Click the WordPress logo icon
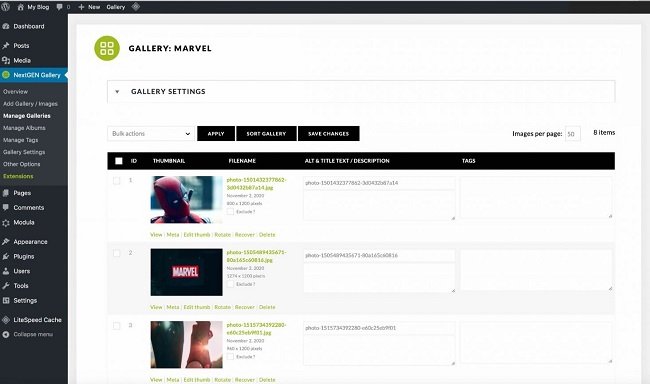The height and width of the screenshot is (384, 650). 5,7
